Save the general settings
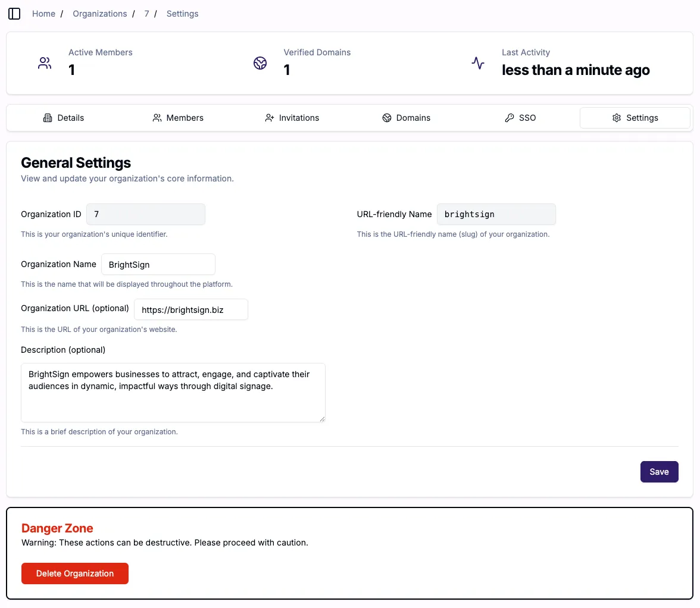The image size is (700, 608). (659, 472)
